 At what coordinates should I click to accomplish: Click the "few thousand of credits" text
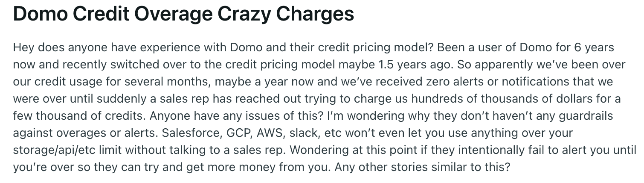click(79, 116)
